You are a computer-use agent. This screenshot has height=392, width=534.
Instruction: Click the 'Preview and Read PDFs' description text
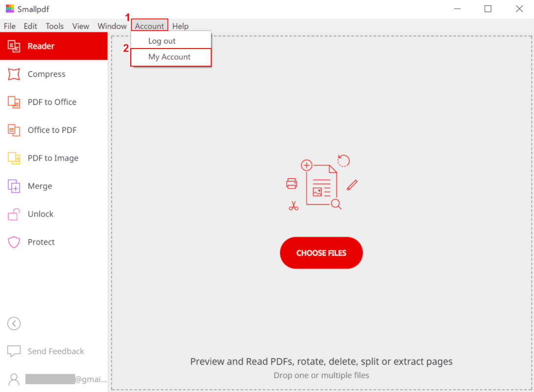(321, 361)
